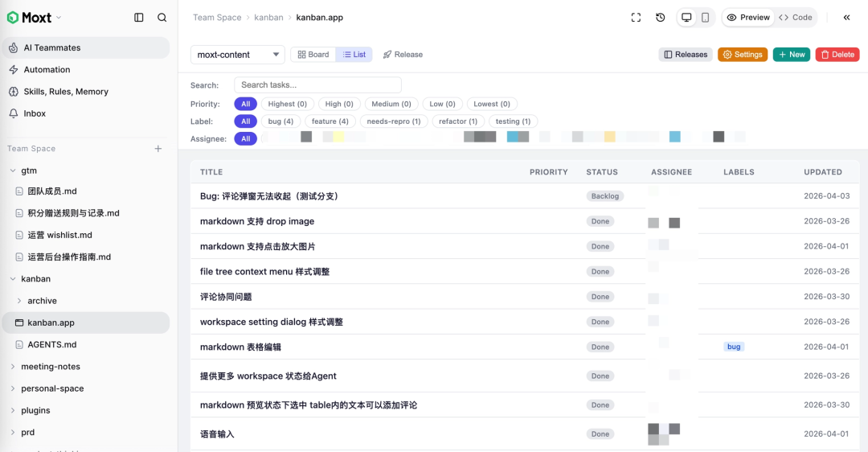Screen dimensions: 868x452
Task: Filter priority by Highest (0)
Action: [x=287, y=104]
